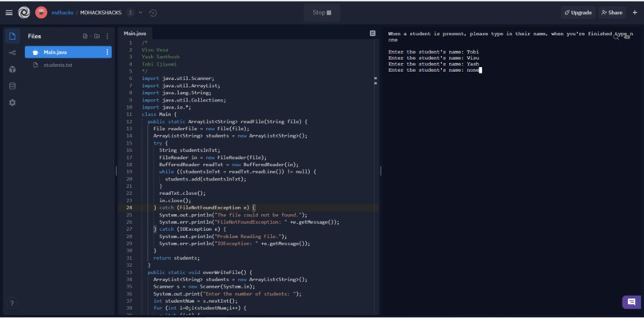The image size is (644, 318).
Task: Click the Files panel heading
Action: point(34,36)
